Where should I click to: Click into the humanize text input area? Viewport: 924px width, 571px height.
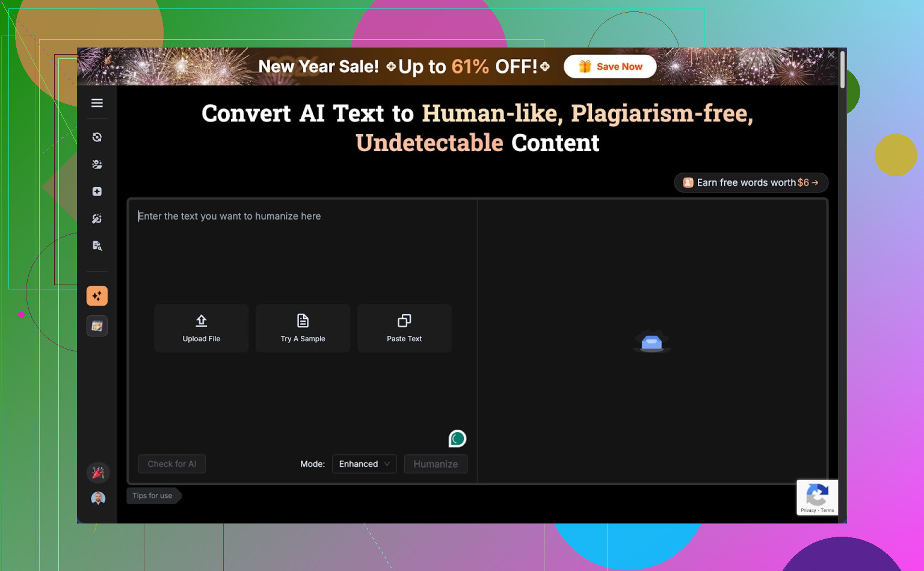tap(301, 253)
